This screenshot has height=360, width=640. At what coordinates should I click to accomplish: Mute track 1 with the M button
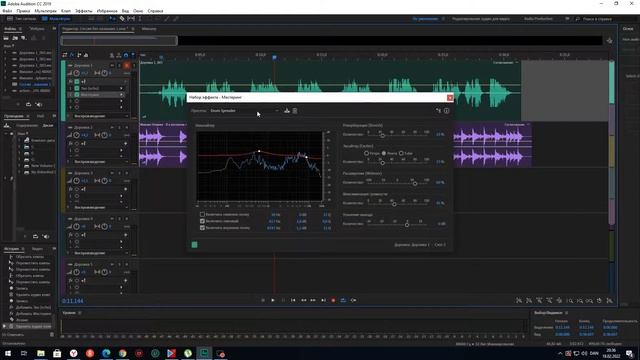112,65
